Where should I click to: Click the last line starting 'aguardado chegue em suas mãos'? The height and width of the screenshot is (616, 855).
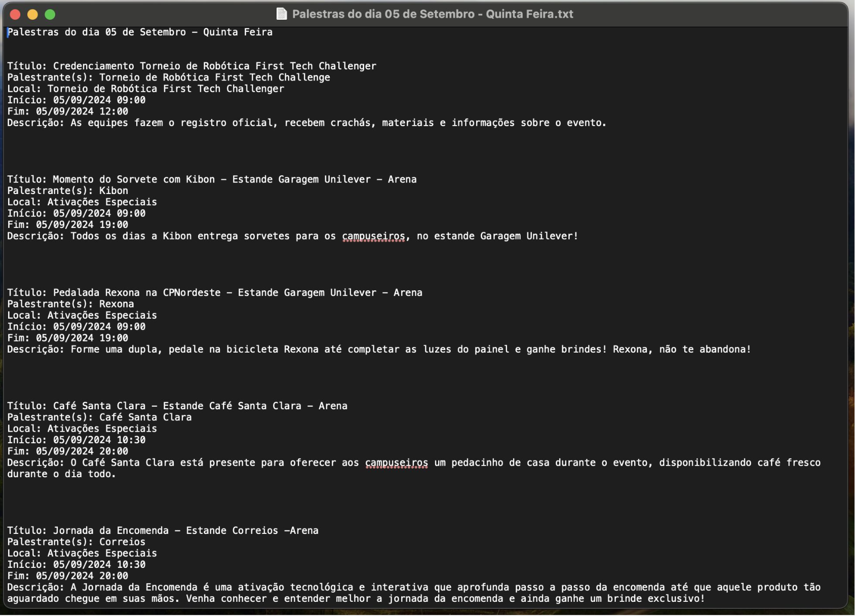click(x=356, y=599)
